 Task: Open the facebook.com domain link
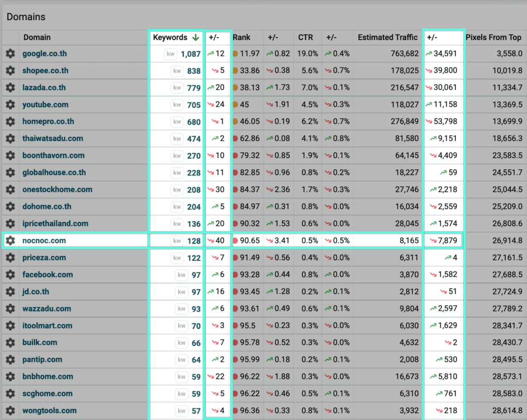(48, 275)
